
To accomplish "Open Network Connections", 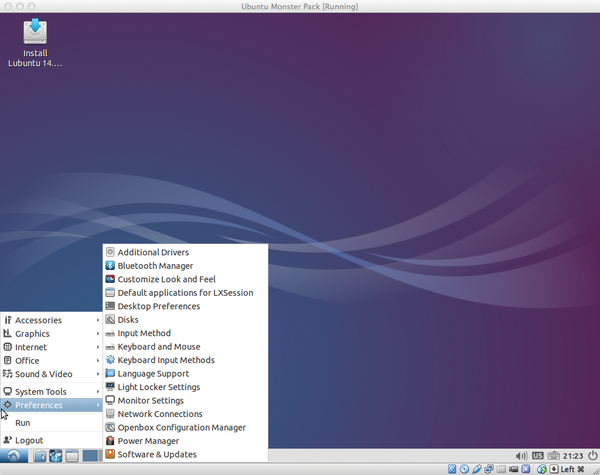I will (x=185, y=414).
